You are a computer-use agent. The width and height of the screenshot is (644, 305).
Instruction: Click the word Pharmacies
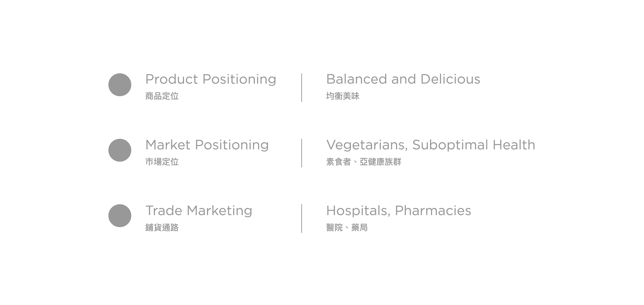click(433, 211)
